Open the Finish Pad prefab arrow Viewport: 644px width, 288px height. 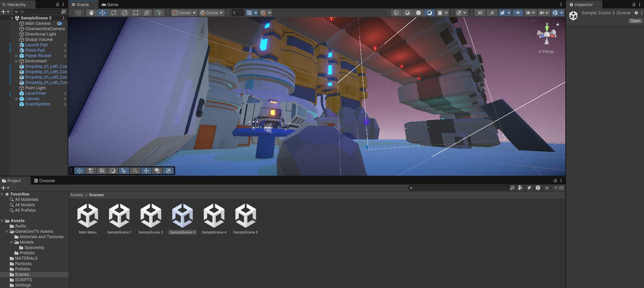point(65,51)
